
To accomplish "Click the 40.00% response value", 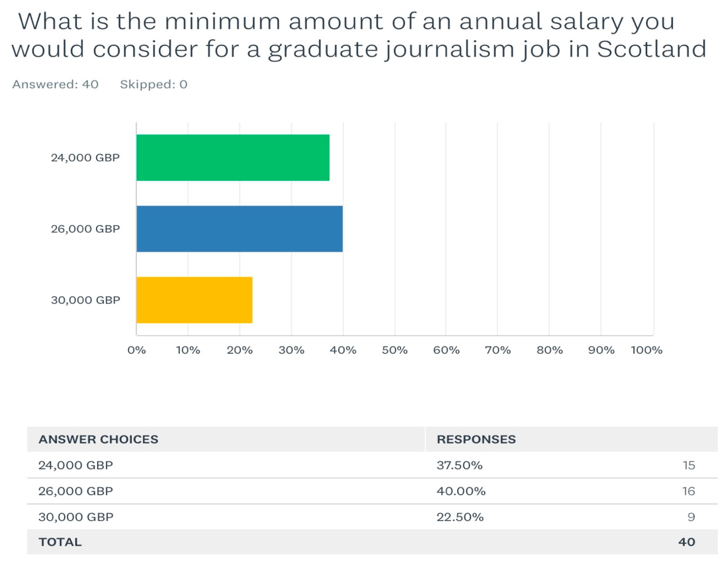I will [x=461, y=491].
